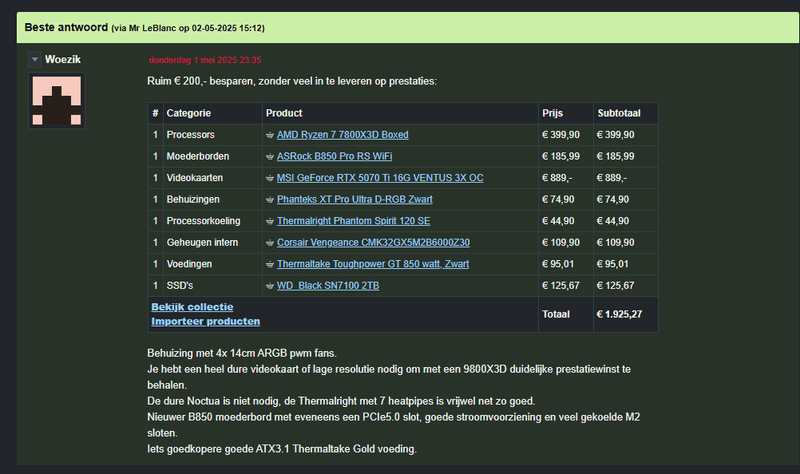Open the Thermalright Phantom Spirit 120 SE link

(x=353, y=221)
